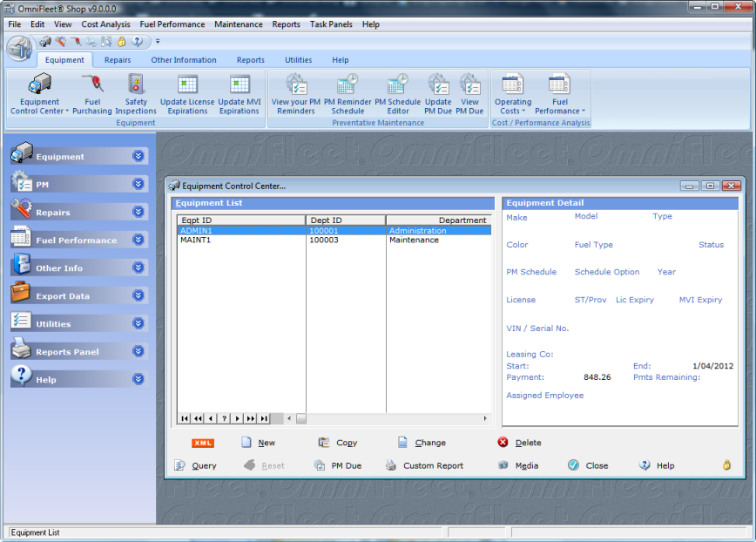The width and height of the screenshot is (756, 542).
Task: Click the New button in Equipment Control Center
Action: [x=259, y=443]
